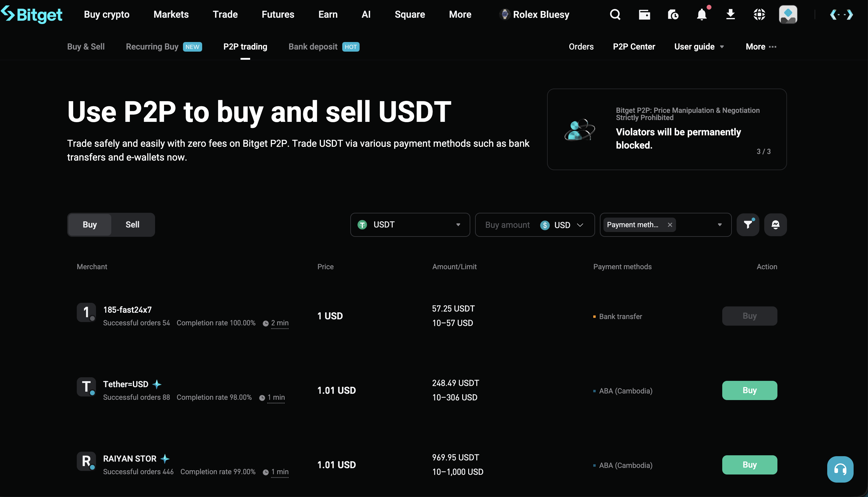Viewport: 868px width, 497px height.
Task: Click the download app icon
Action: pyautogui.click(x=730, y=14)
